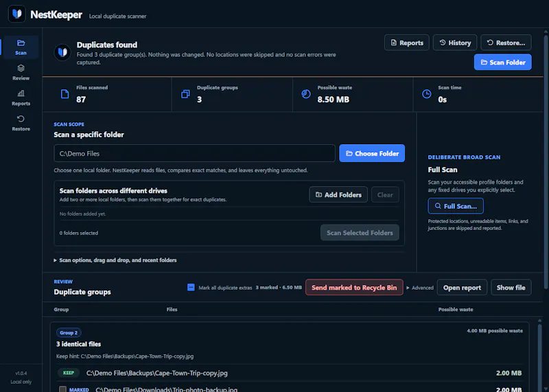Click the Scan time clock icon
The height and width of the screenshot is (392, 549).
coord(426,94)
